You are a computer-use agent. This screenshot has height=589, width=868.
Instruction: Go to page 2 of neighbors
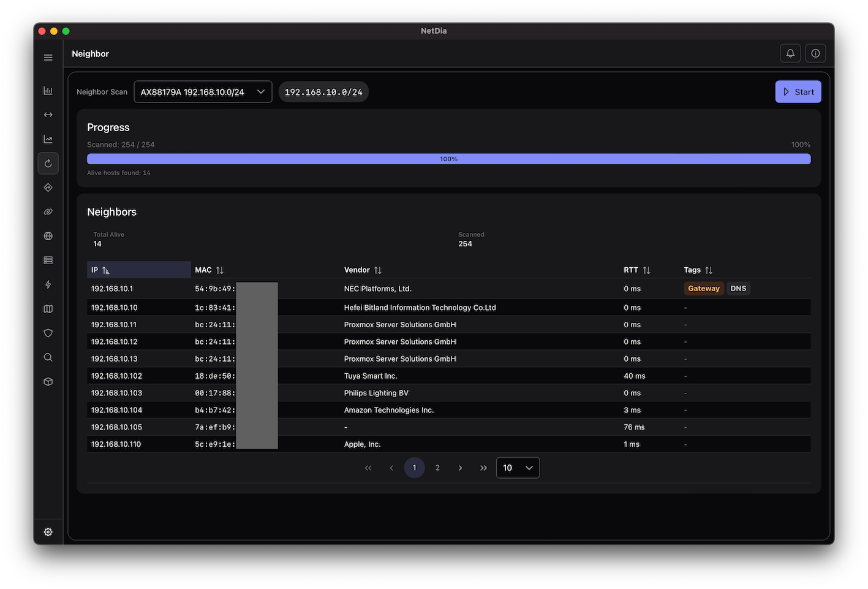[437, 468]
